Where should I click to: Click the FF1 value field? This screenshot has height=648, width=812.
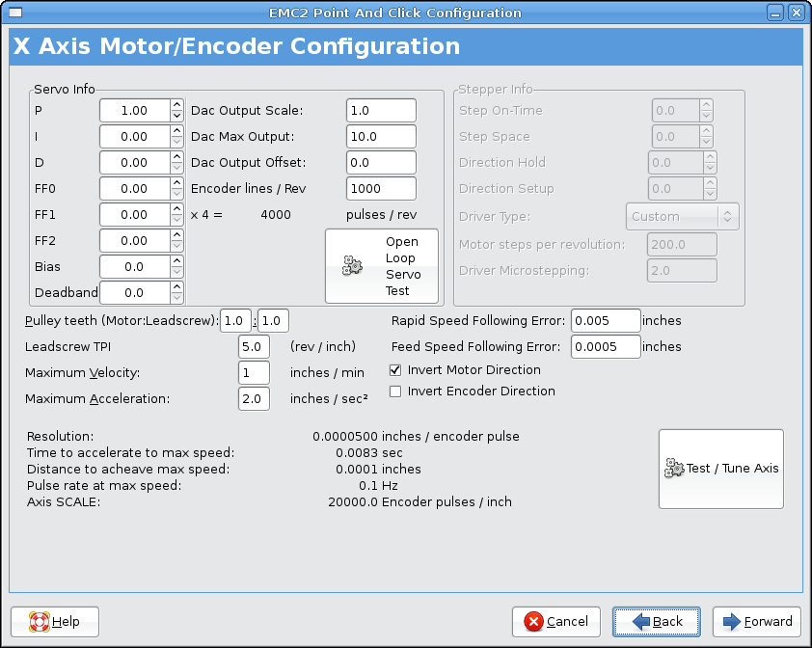[x=135, y=214]
